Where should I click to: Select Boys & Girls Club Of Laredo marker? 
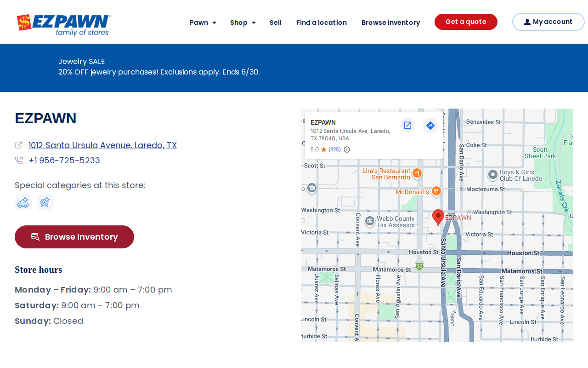[x=493, y=175]
